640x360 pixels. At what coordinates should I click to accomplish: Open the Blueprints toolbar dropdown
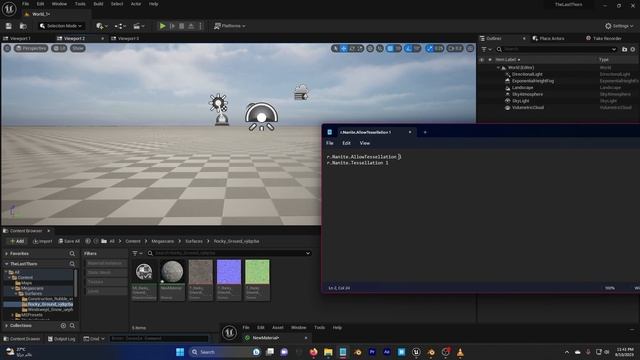(x=120, y=26)
